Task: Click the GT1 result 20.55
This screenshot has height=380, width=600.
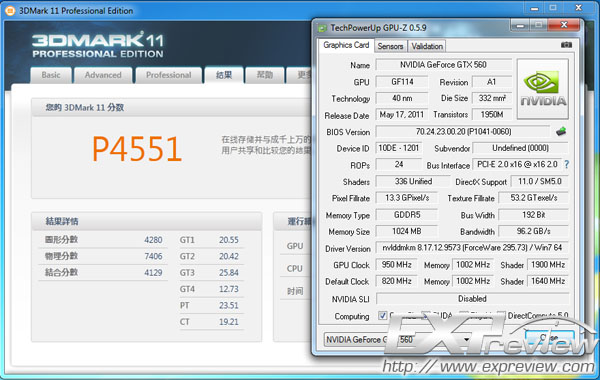Action: pos(228,240)
